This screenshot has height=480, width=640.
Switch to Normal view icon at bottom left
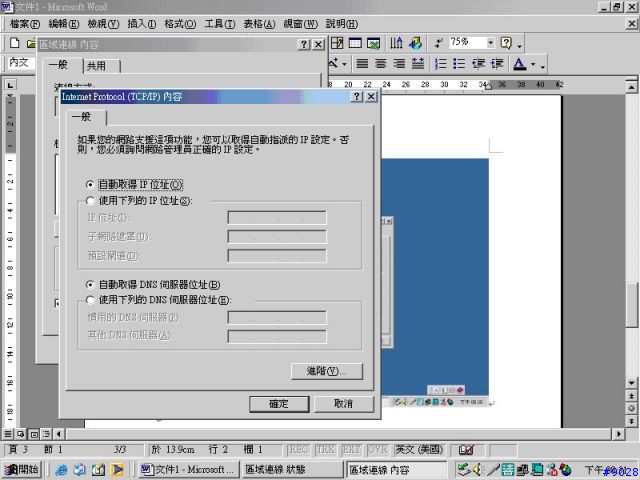(8, 434)
